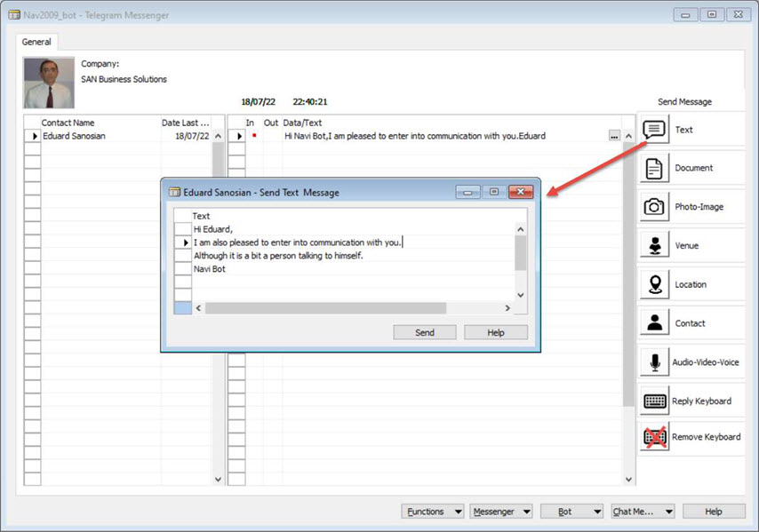Click the profile photo thumbnail

pos(49,83)
